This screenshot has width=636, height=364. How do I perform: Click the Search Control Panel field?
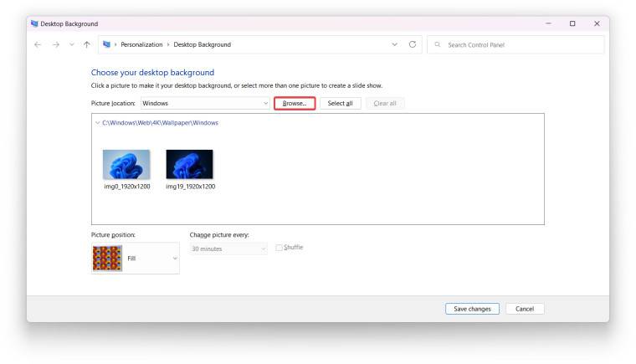(x=516, y=44)
